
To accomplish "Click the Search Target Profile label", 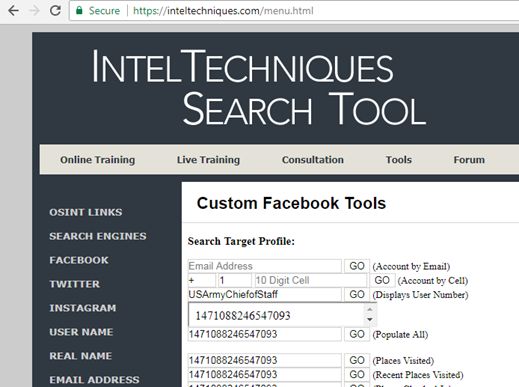I will 241,241.
